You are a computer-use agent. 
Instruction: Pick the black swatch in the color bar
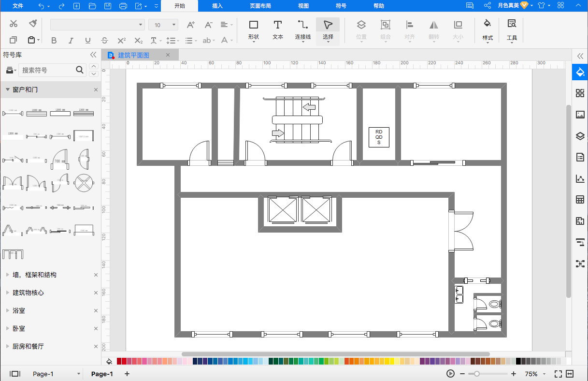pos(518,361)
